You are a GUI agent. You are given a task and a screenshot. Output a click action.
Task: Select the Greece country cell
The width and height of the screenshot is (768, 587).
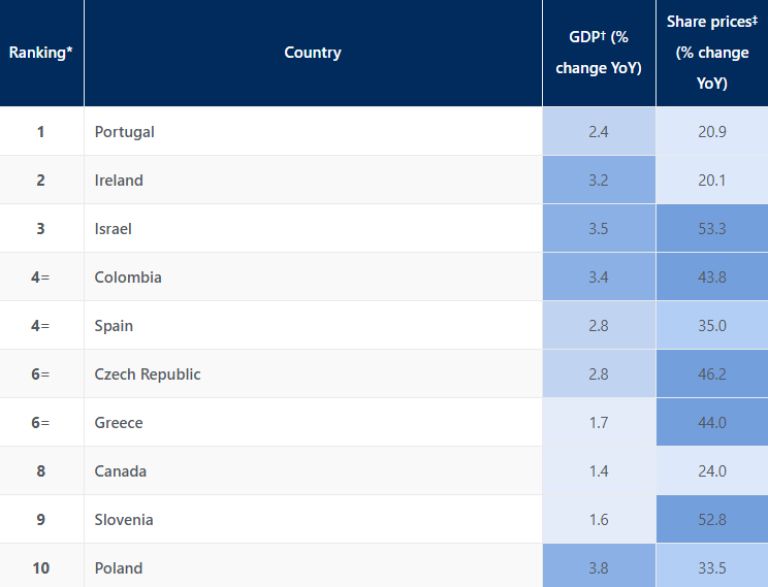coord(119,423)
